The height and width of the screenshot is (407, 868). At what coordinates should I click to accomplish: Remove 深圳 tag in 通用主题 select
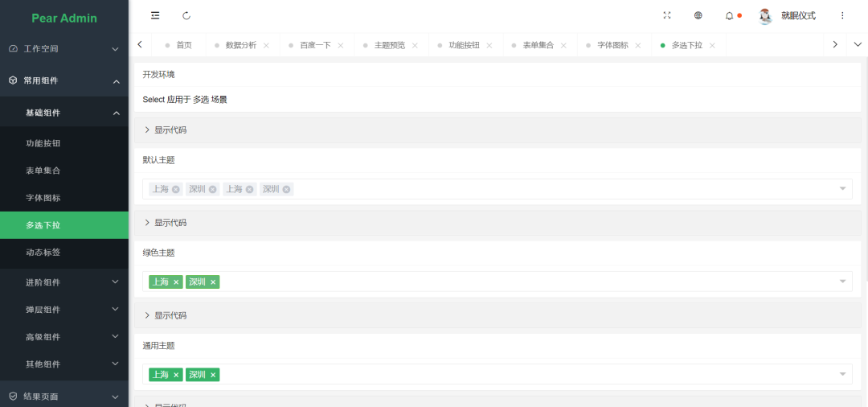pos(212,375)
